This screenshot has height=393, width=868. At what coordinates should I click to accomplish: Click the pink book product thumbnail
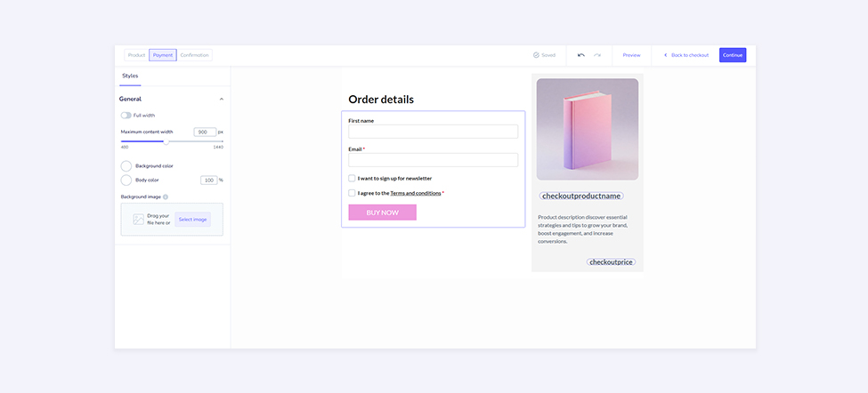(x=588, y=130)
